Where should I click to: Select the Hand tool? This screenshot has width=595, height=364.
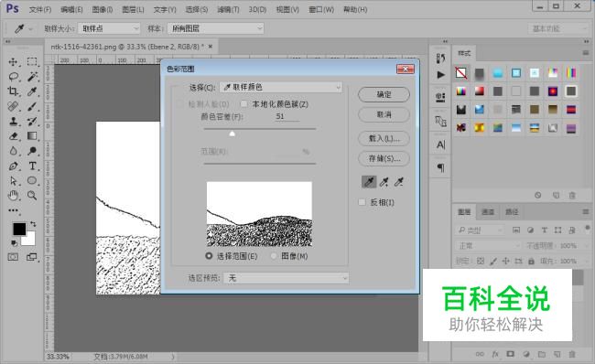pyautogui.click(x=14, y=196)
